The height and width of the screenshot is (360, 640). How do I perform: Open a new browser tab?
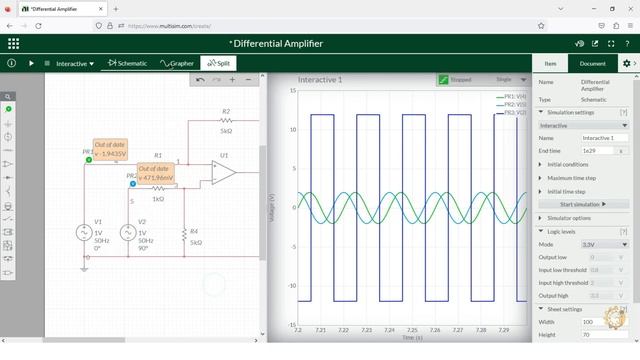[x=116, y=9]
